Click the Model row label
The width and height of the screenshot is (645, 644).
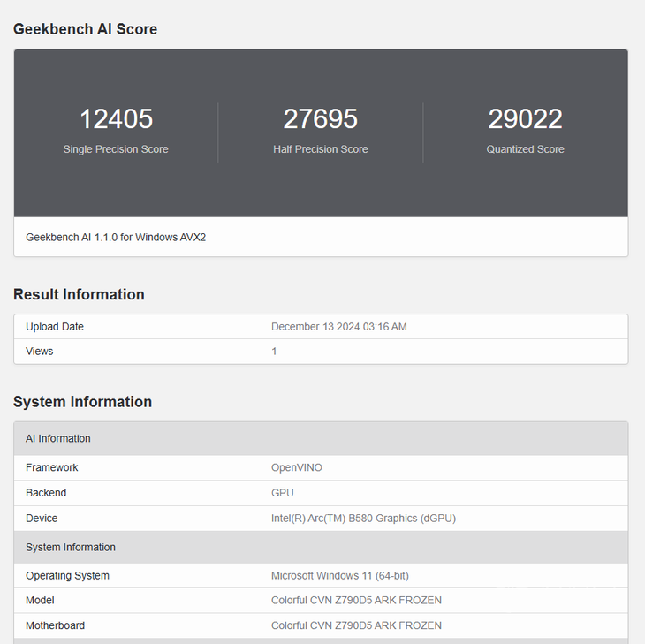[40, 601]
